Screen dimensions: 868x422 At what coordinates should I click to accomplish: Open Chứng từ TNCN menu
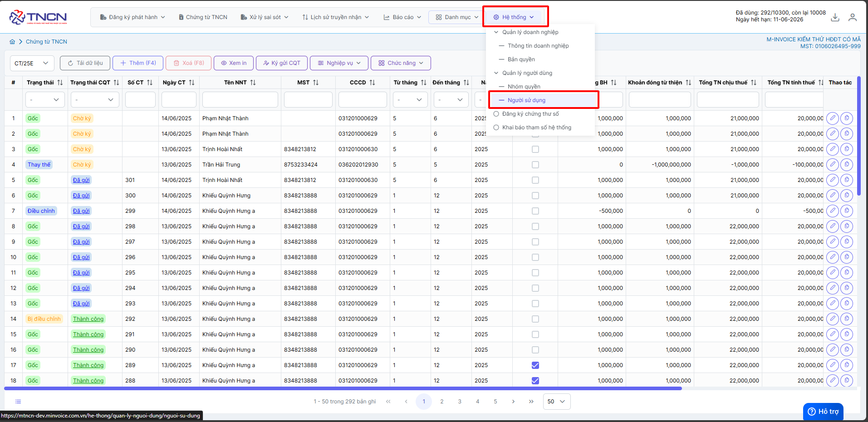[203, 17]
